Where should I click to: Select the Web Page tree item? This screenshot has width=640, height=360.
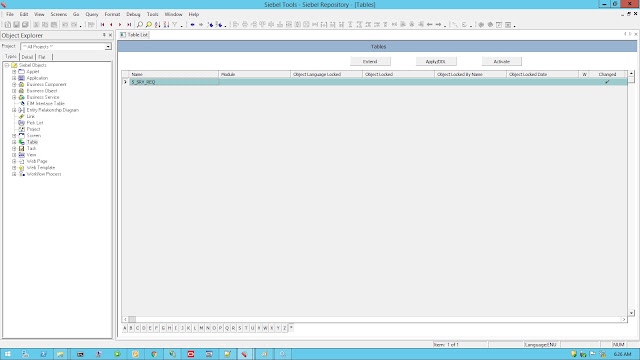coord(37,161)
